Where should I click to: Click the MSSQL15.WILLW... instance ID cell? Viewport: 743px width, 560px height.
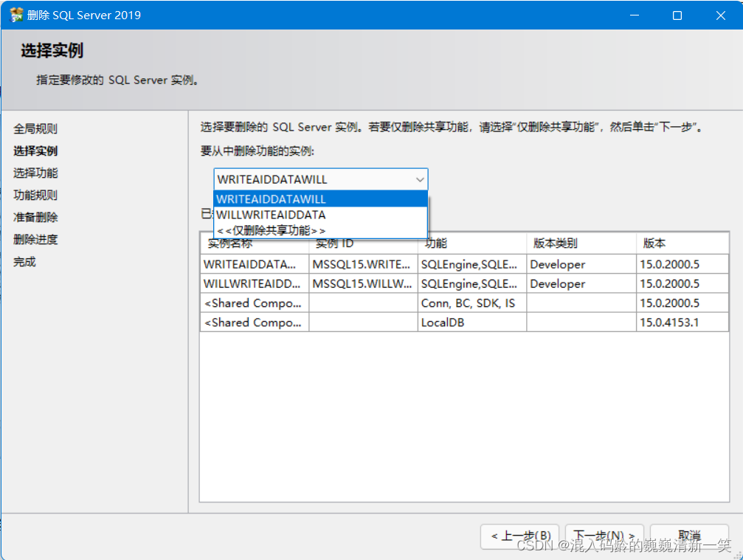[363, 284]
